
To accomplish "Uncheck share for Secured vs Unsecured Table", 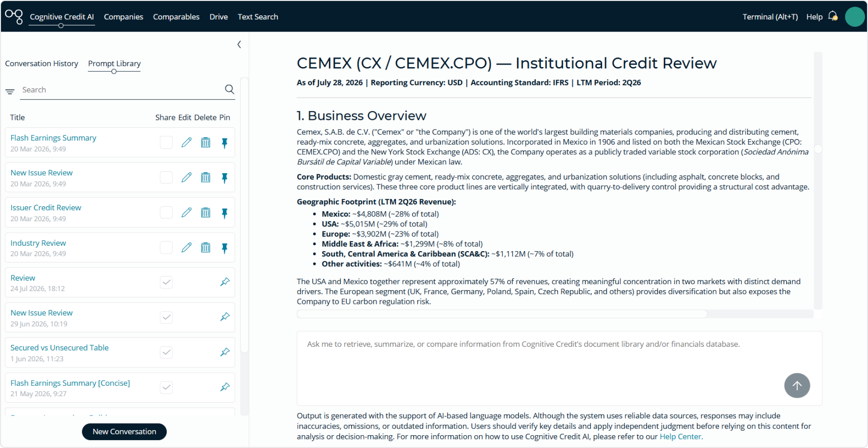I will [166, 352].
